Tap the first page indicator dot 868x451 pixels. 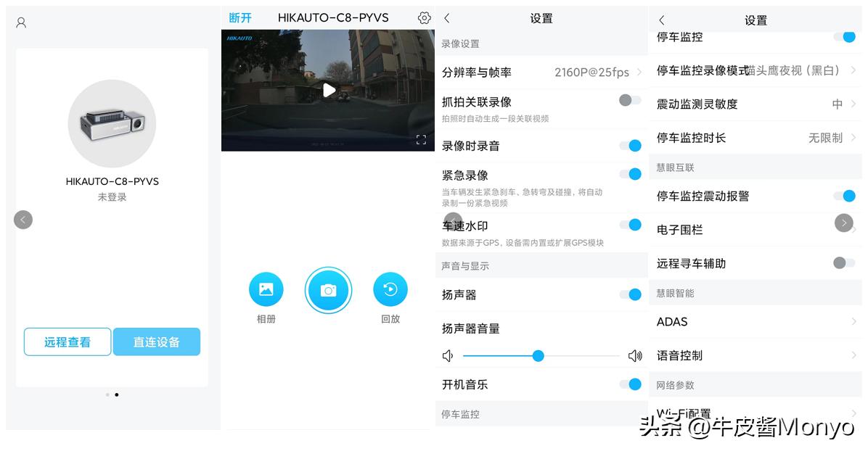click(x=107, y=394)
